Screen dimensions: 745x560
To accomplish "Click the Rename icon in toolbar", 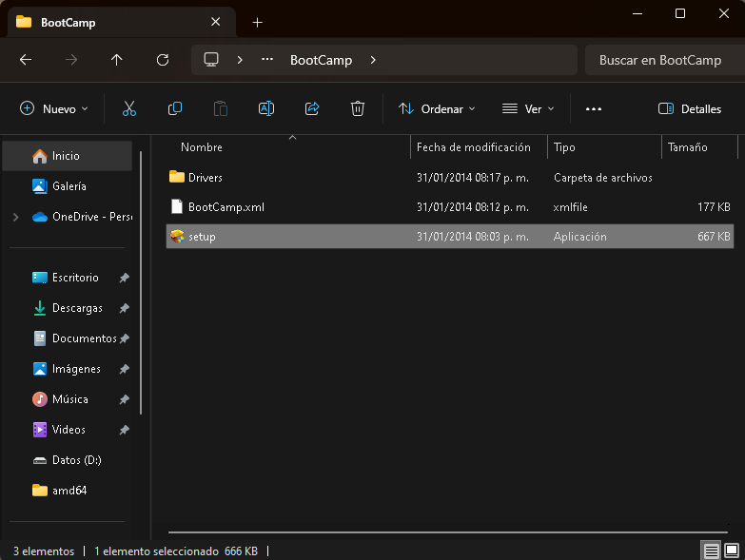I will click(266, 108).
